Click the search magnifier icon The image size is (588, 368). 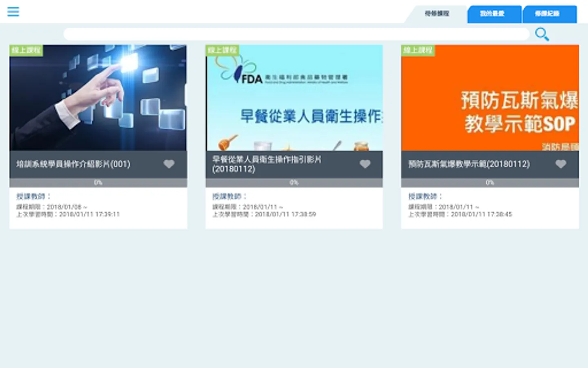pos(541,34)
